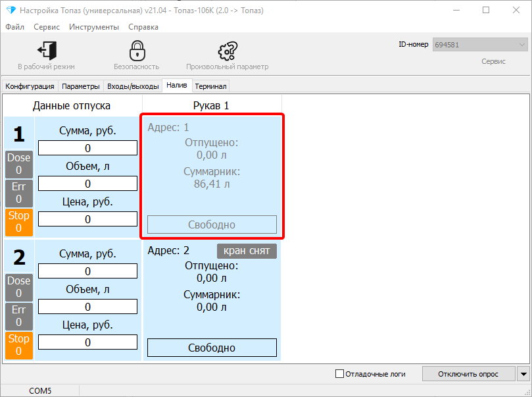Image resolution: width=532 pixels, height=397 pixels.
Task: Click the Данные отпуска header
Action: (x=72, y=105)
